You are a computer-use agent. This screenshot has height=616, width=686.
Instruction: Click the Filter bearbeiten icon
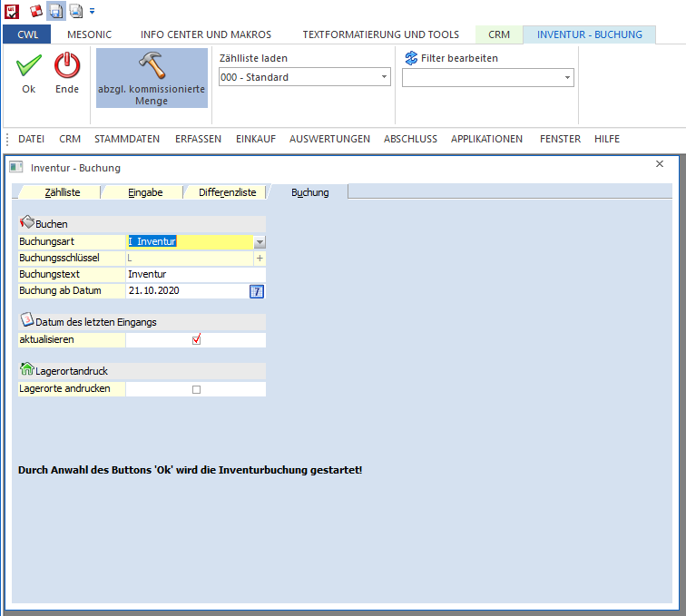point(411,58)
